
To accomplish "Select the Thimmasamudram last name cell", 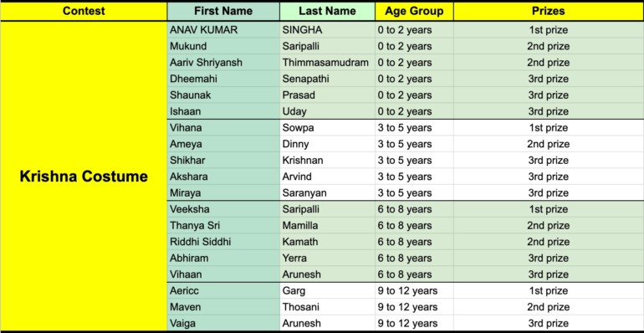I will pos(327,63).
